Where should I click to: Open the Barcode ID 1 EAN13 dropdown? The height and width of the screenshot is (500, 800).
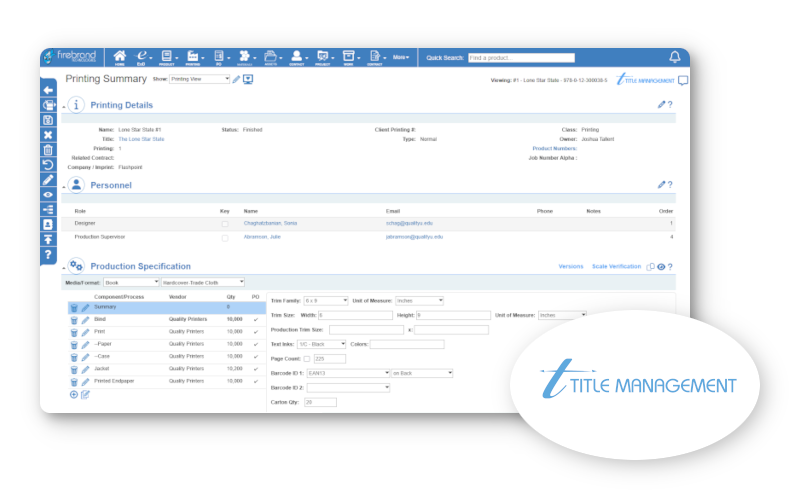[x=348, y=373]
